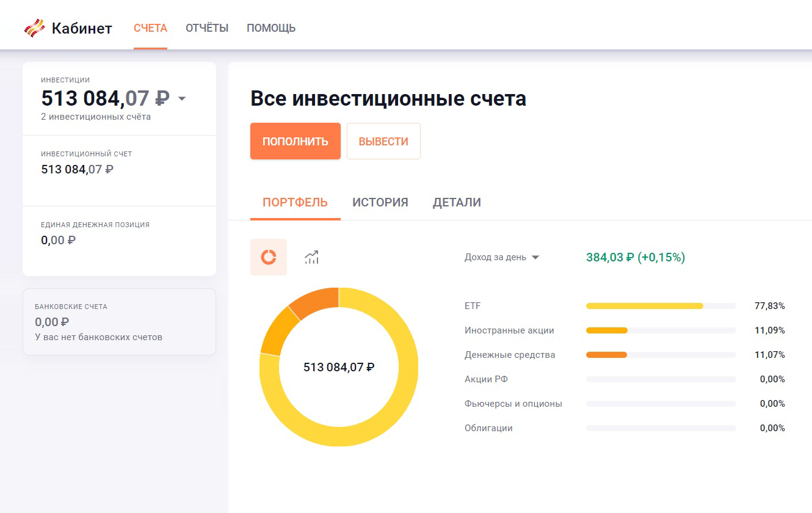Click the Иностранные акции progress bar
The width and height of the screenshot is (812, 513).
click(x=661, y=330)
